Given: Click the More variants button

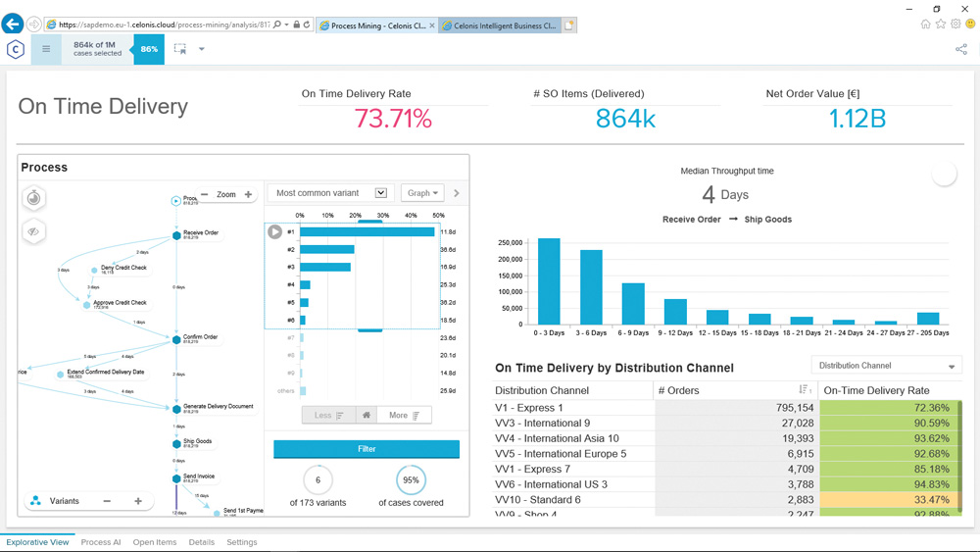Looking at the screenshot, I should [404, 416].
